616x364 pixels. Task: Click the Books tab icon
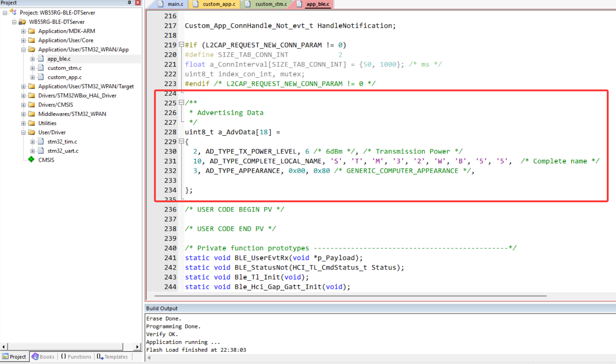coord(35,356)
